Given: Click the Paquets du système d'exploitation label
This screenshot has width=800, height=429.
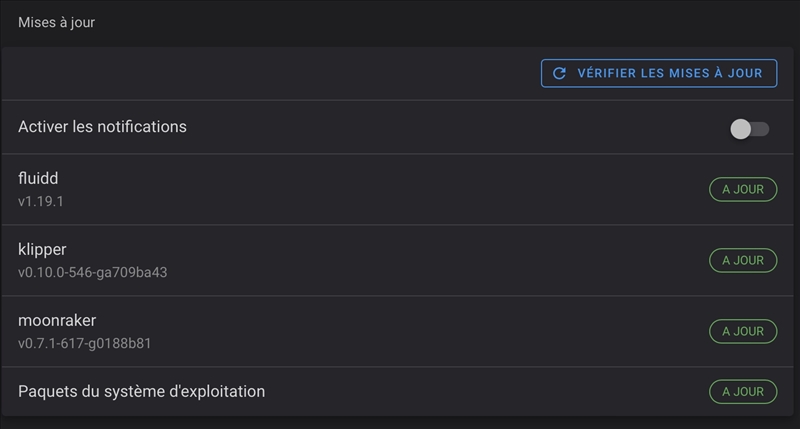Looking at the screenshot, I should (141, 391).
